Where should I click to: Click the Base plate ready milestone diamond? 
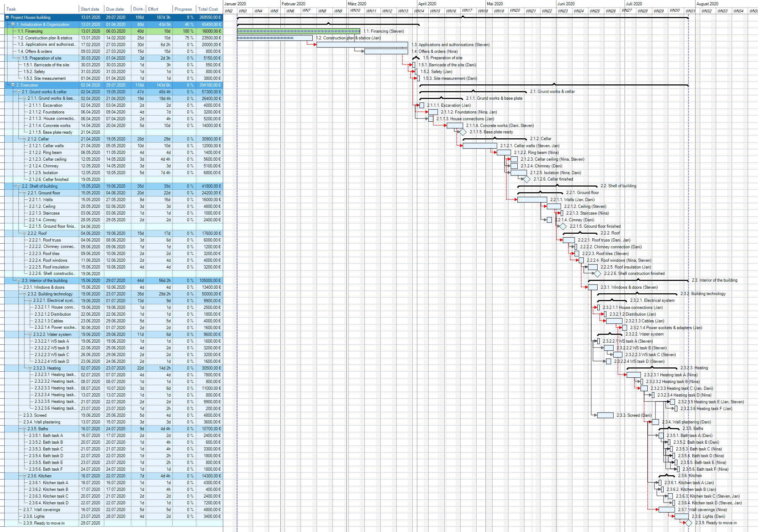coord(463,132)
